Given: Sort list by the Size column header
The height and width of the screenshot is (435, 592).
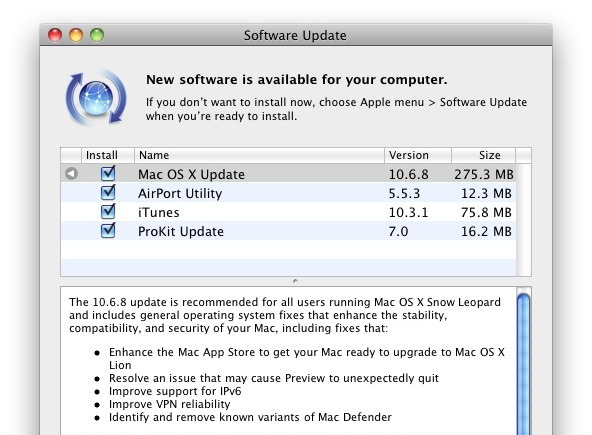Looking at the screenshot, I should tap(483, 155).
